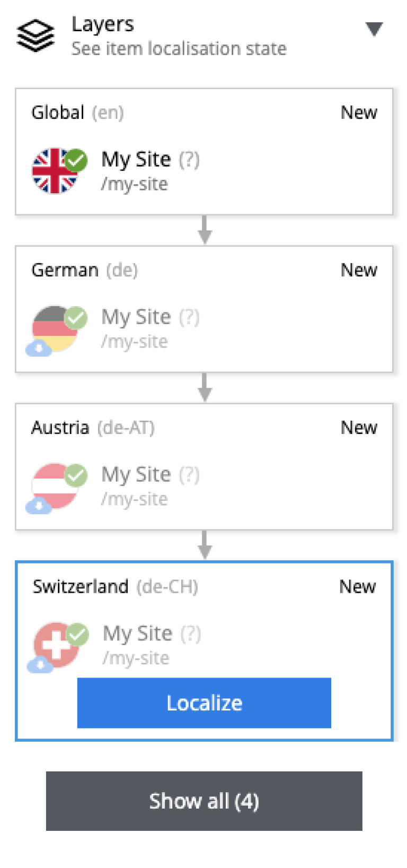Click the question mark next to Switzerland My Site

(192, 633)
